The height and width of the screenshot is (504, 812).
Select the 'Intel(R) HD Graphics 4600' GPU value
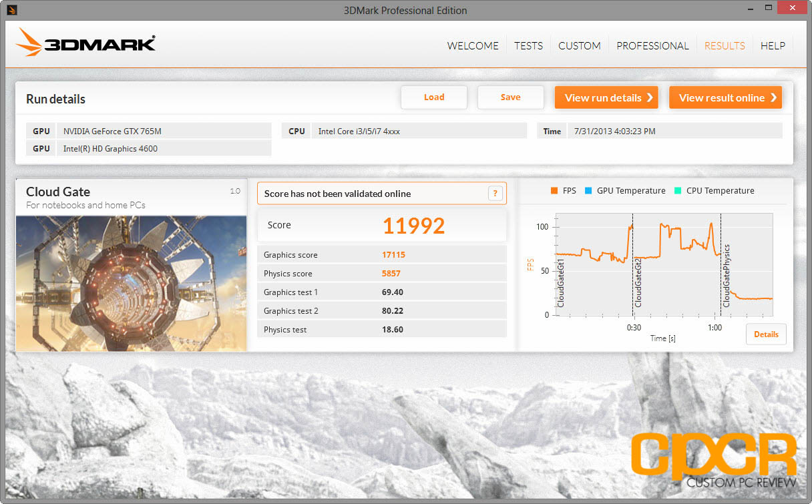[x=110, y=148]
